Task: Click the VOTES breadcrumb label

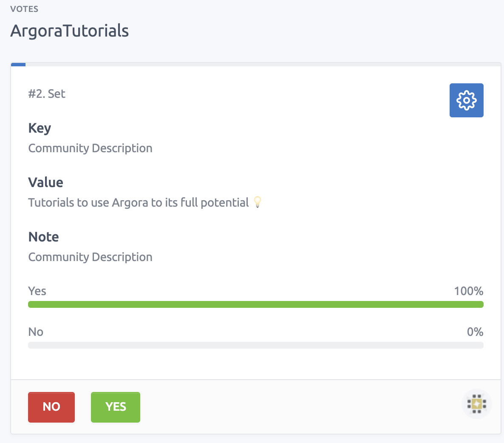Action: 24,9
